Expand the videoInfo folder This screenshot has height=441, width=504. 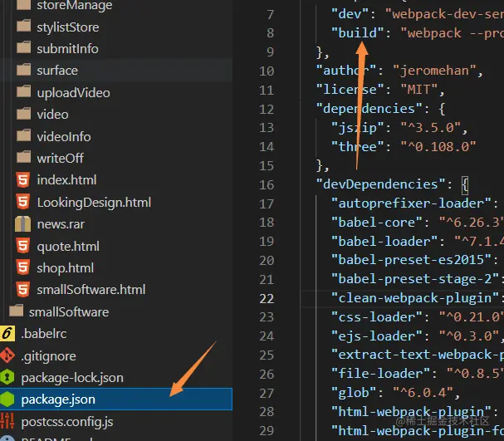coord(64,136)
